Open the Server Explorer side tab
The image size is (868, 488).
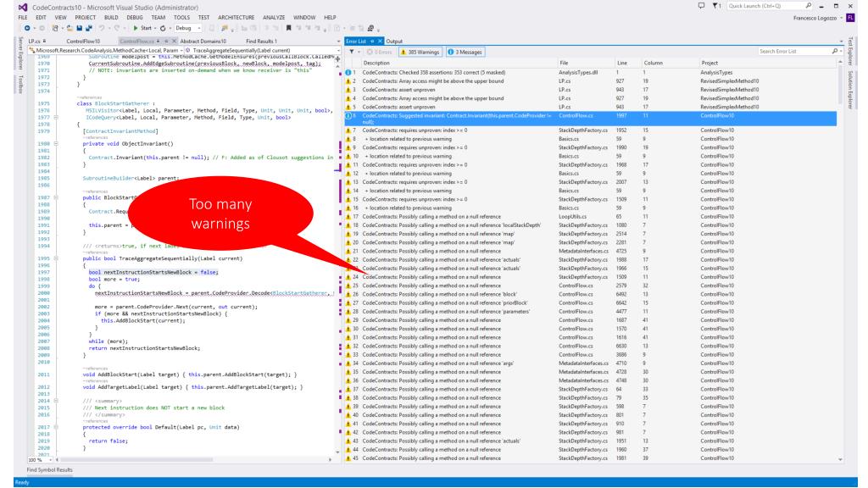[20, 54]
